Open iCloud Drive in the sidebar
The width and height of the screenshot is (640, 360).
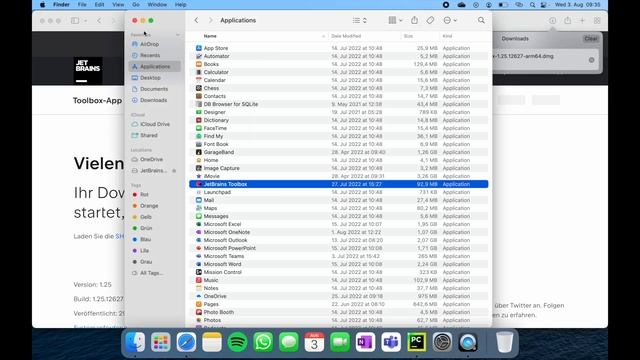[x=155, y=124]
